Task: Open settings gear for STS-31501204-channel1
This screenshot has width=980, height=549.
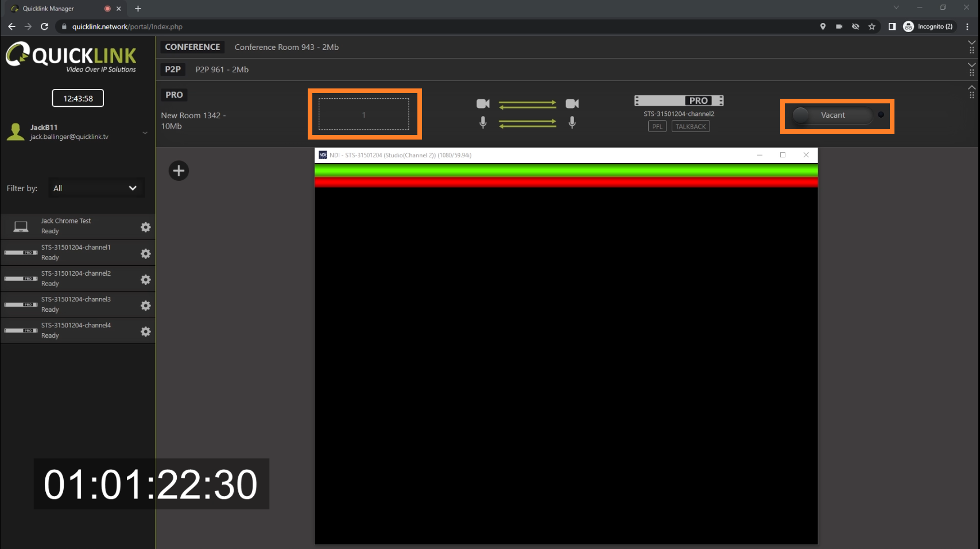Action: [x=146, y=254]
